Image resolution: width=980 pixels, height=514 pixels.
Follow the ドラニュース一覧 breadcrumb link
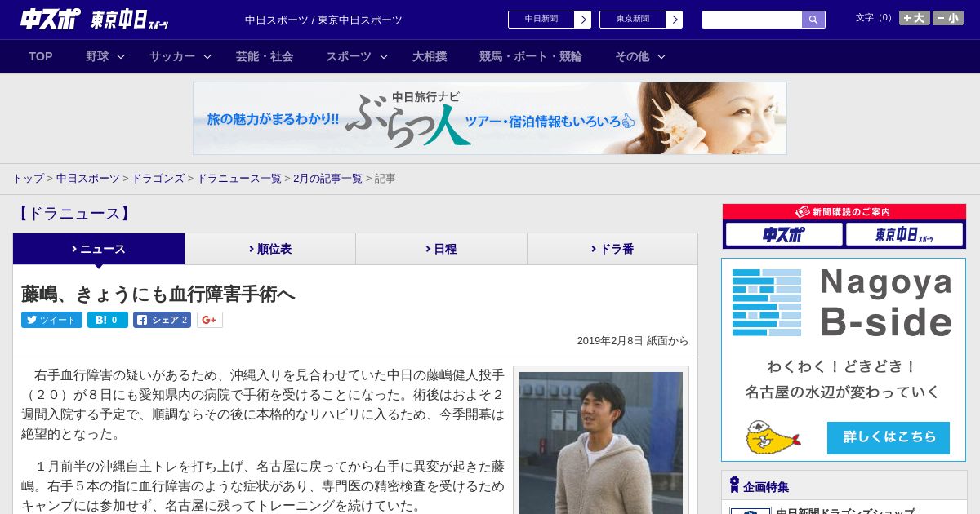pos(239,178)
